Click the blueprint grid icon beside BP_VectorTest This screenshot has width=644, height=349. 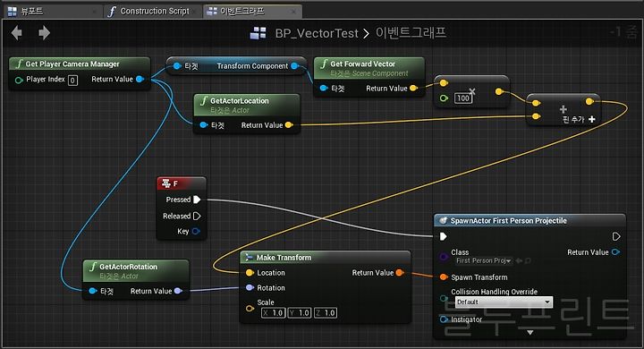258,33
